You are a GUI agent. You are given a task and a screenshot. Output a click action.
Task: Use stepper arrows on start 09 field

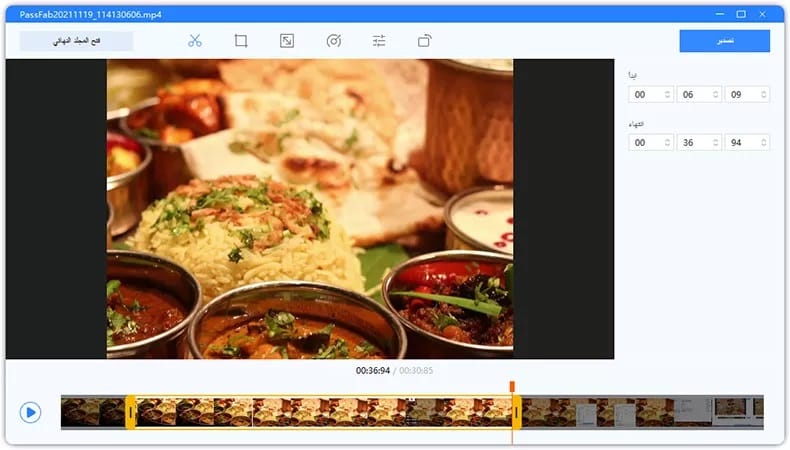pos(764,94)
